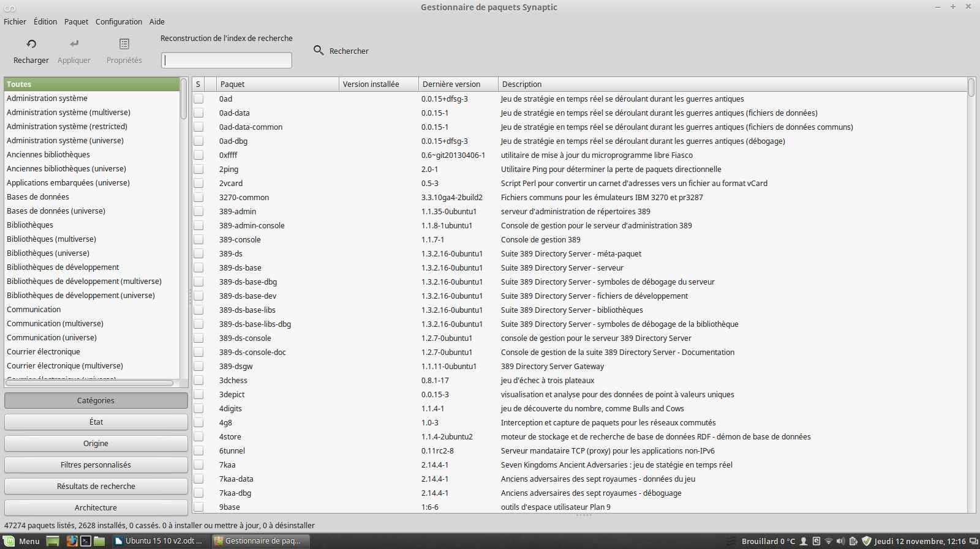The height and width of the screenshot is (549, 980).
Task: Click the update manager shield icon
Action: click(x=866, y=541)
